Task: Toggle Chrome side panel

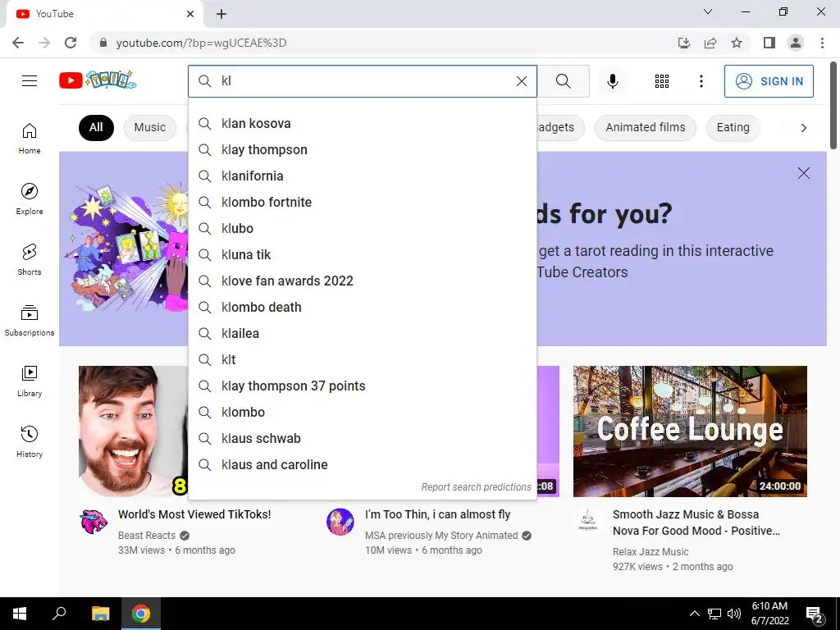Action: [x=769, y=43]
